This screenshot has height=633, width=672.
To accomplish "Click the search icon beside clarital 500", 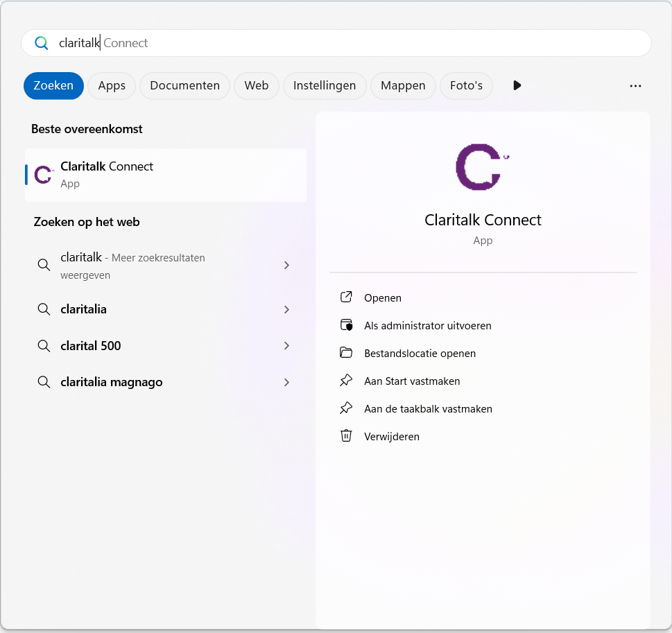I will click(44, 345).
